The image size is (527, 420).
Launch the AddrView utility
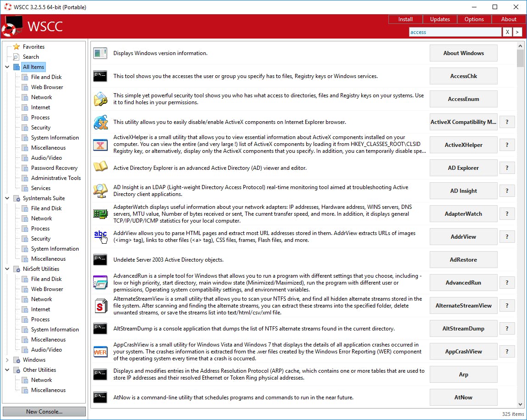(x=464, y=237)
